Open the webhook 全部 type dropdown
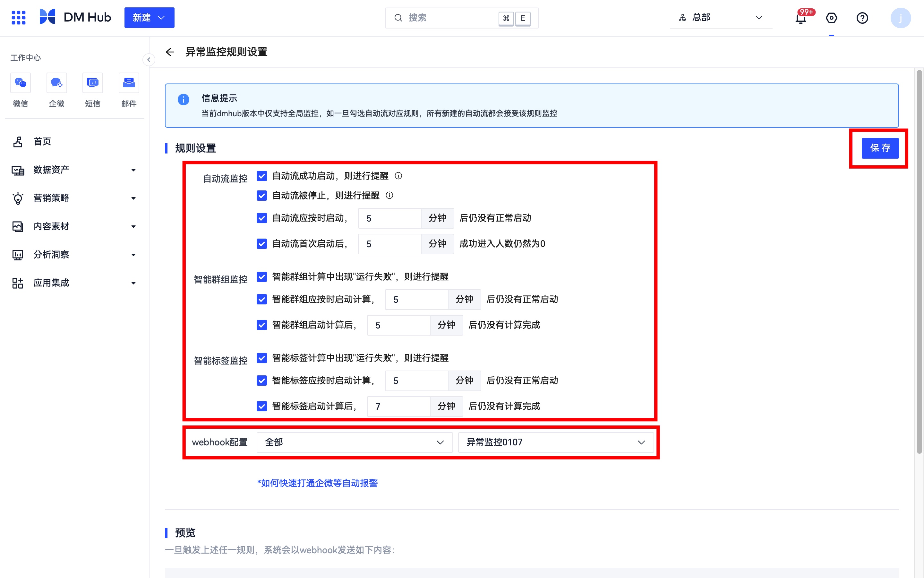This screenshot has height=578, width=924. tap(355, 442)
